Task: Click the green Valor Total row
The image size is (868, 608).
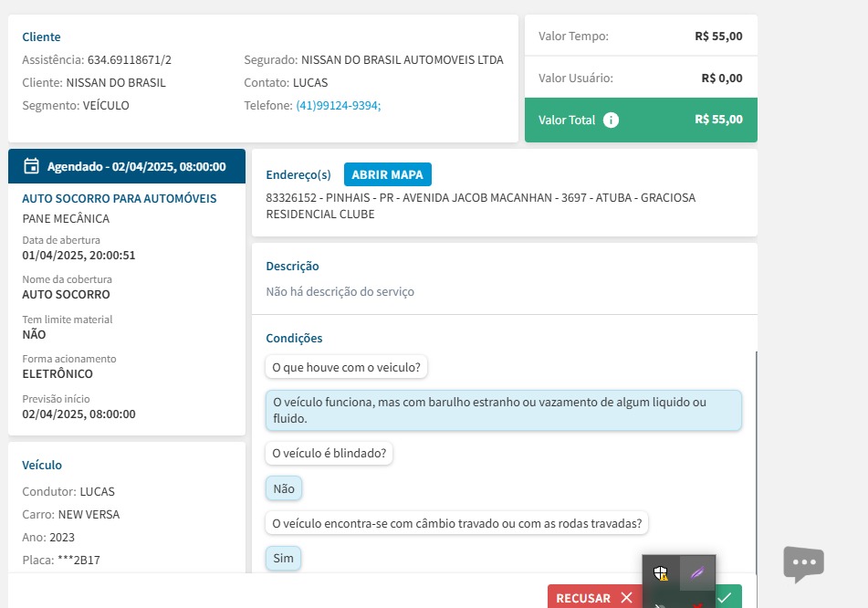Action: [x=641, y=120]
